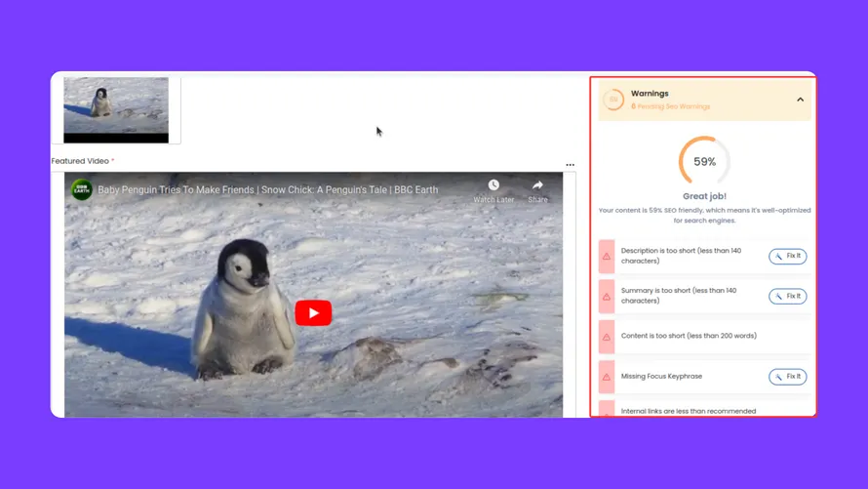Click the Warnings header title
The width and height of the screenshot is (868, 489).
[x=650, y=94]
